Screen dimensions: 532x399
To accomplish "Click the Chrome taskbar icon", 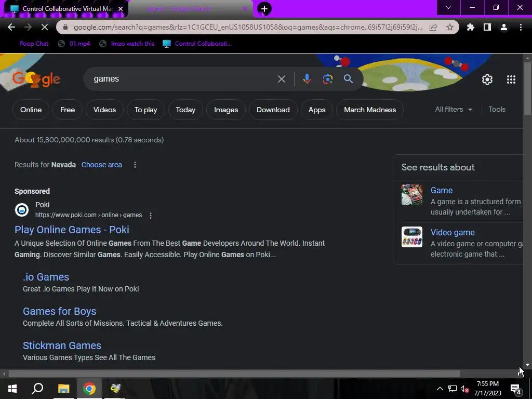I will [89, 389].
